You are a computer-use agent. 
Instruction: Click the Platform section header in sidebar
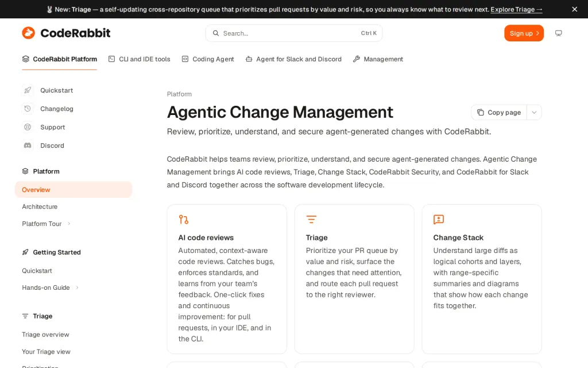[x=46, y=171]
